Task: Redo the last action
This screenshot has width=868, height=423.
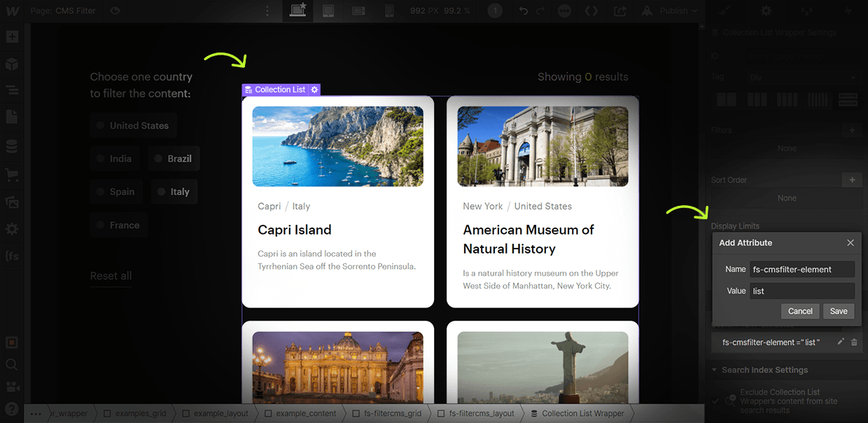Action: [x=540, y=11]
